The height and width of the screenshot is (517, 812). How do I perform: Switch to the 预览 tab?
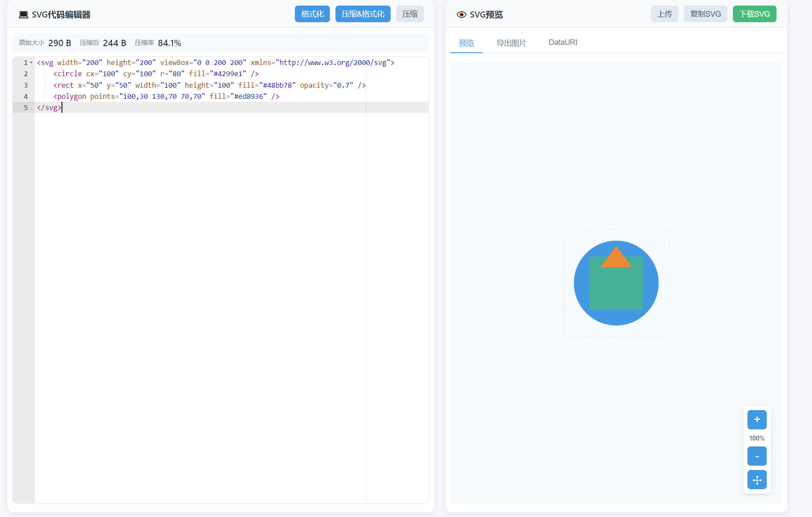[466, 42]
